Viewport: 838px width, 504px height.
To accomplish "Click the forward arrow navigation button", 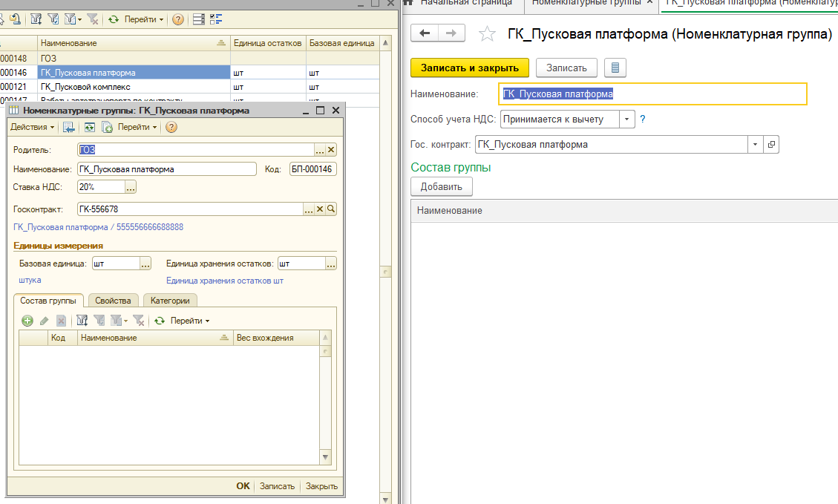I will point(451,33).
